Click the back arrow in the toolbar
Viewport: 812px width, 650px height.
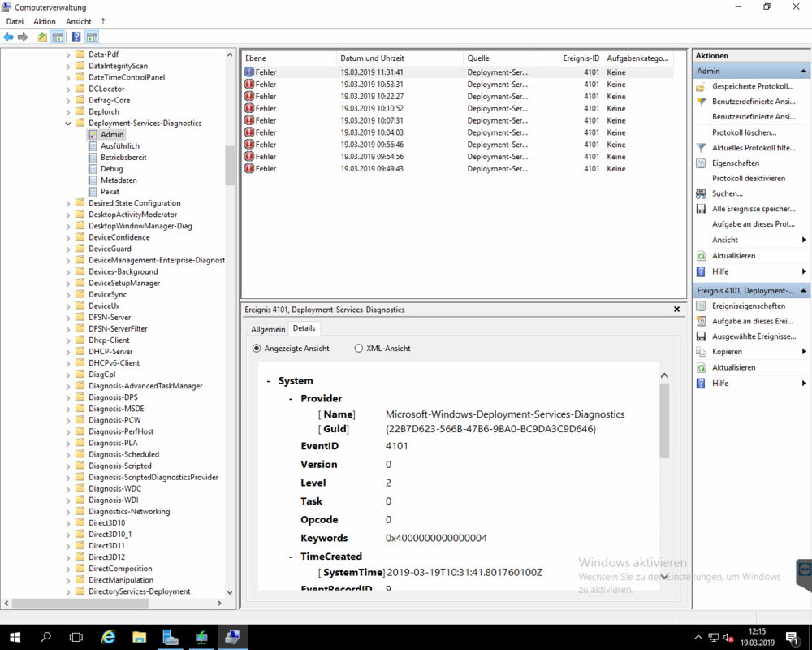tap(8, 37)
